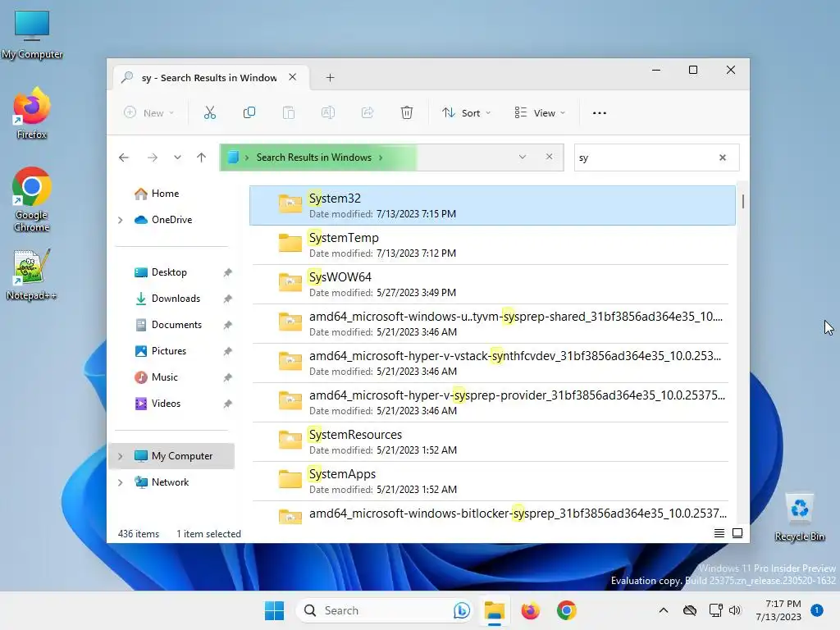This screenshot has width=840, height=630.
Task: Open Notepad++ desktop shortcut
Action: [31, 274]
